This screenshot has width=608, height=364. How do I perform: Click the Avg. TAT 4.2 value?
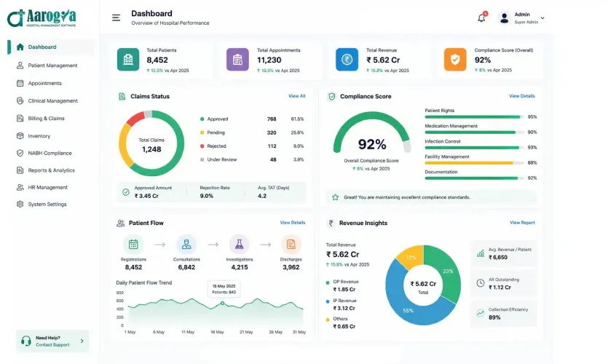click(x=262, y=196)
